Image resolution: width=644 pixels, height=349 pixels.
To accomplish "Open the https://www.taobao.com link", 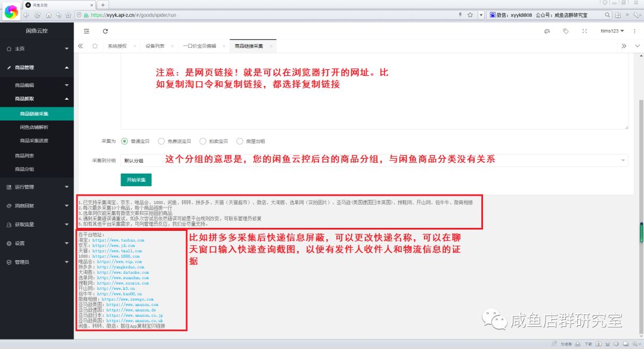I will pos(120,240).
